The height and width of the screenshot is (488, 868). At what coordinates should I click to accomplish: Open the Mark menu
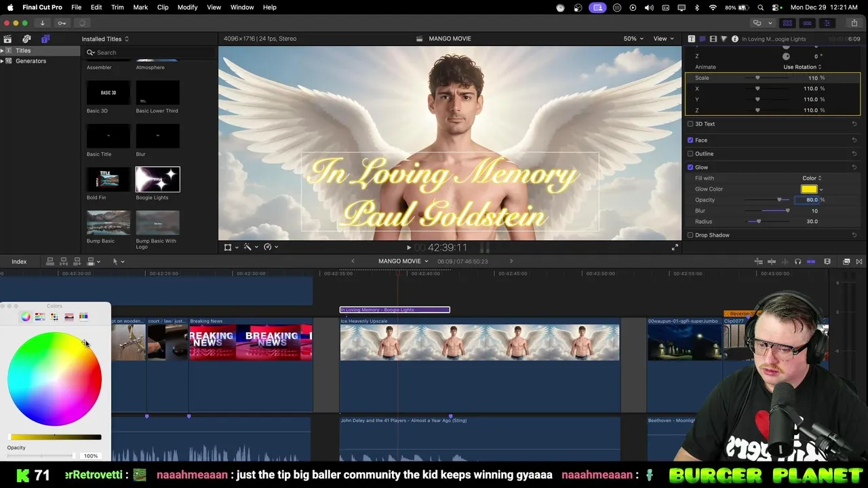click(140, 7)
